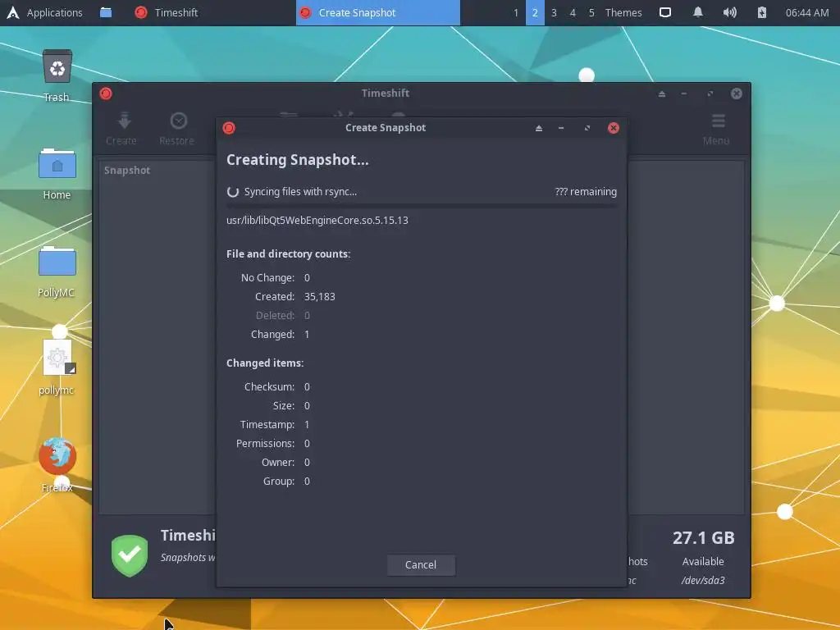Open the notifications bell icon
Image resolution: width=840 pixels, height=630 pixels.
[697, 12]
